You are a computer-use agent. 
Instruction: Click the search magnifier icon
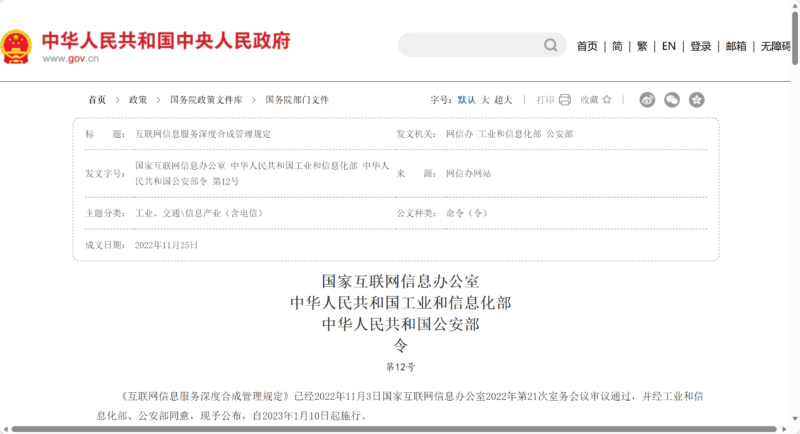551,45
